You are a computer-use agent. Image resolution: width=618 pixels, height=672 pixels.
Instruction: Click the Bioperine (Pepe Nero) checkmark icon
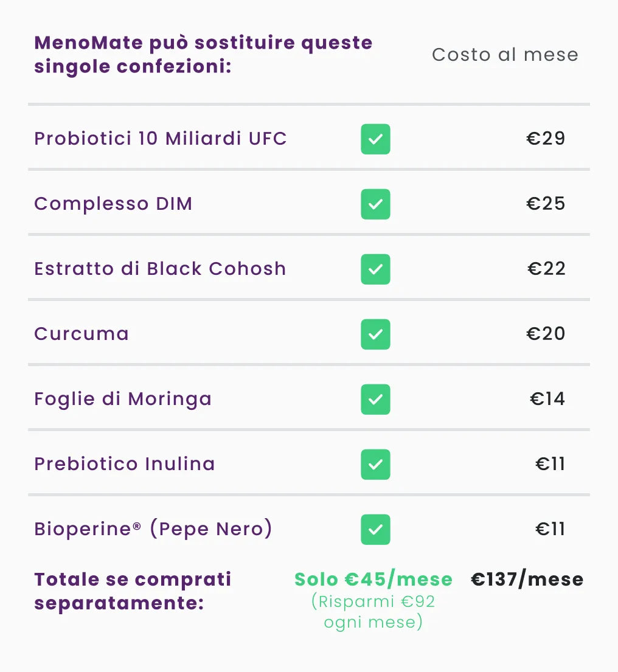coord(375,530)
